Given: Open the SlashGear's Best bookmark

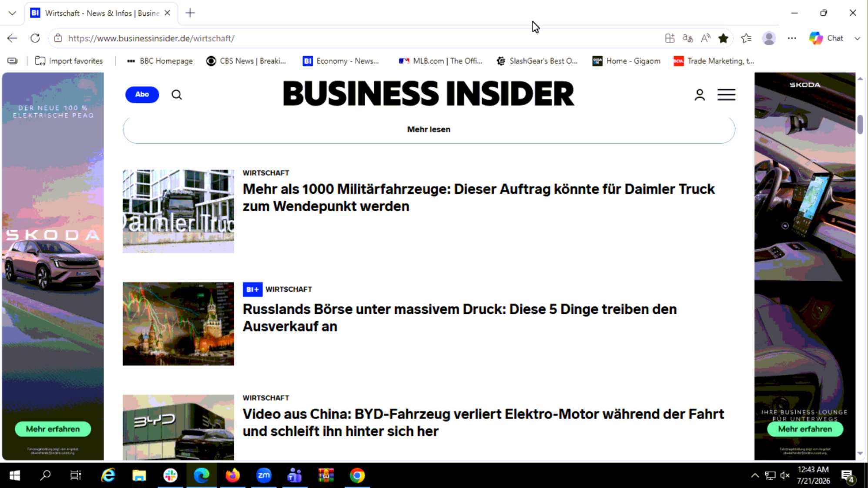Looking at the screenshot, I should pos(537,61).
